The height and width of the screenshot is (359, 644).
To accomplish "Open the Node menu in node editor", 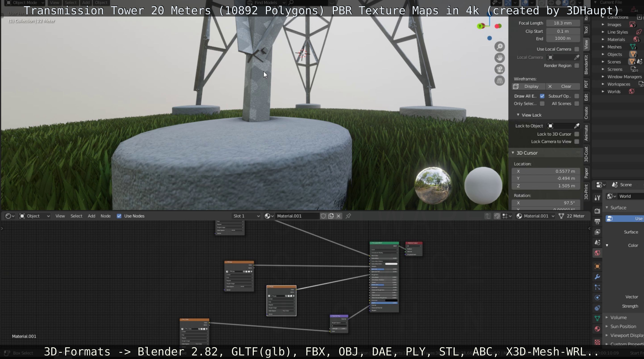I will (x=105, y=216).
